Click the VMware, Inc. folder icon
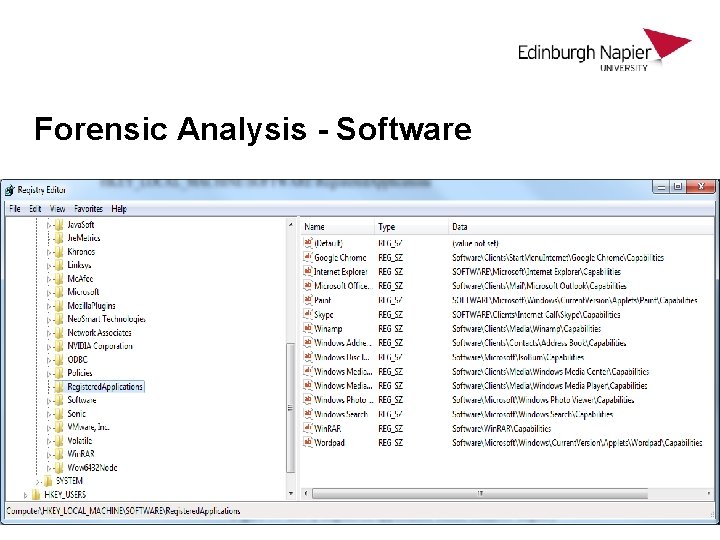 tap(59, 427)
